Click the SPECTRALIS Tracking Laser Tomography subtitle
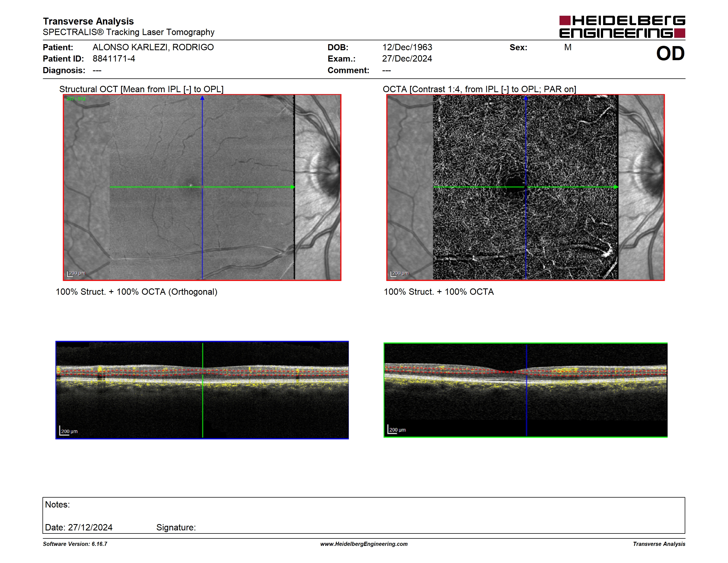728x563 pixels. pyautogui.click(x=129, y=32)
